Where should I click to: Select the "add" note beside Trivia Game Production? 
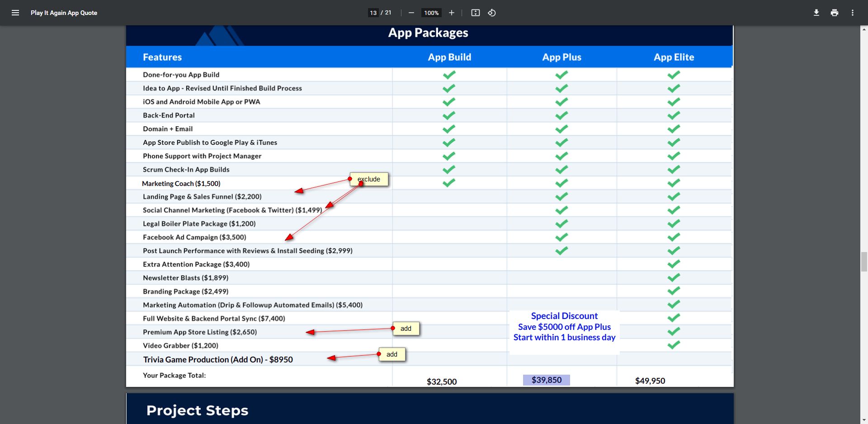(x=392, y=354)
